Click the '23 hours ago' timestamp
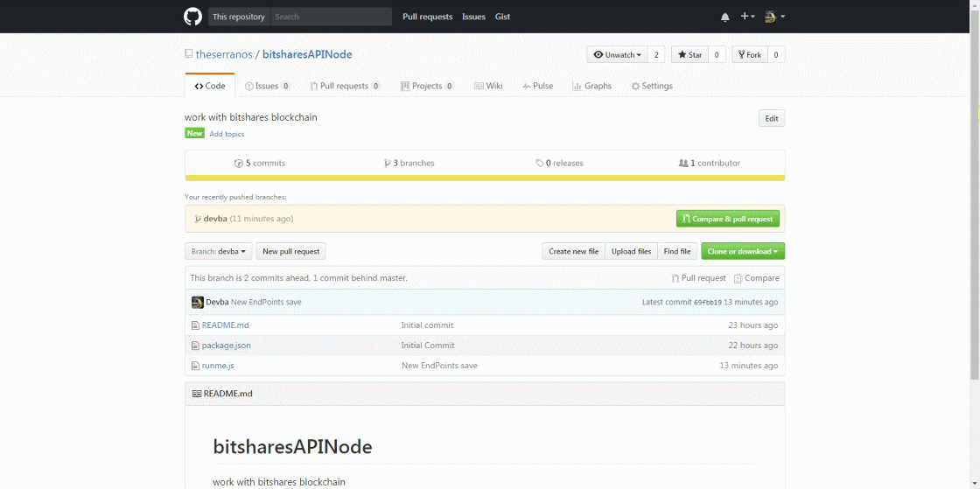This screenshot has height=489, width=980. (753, 325)
